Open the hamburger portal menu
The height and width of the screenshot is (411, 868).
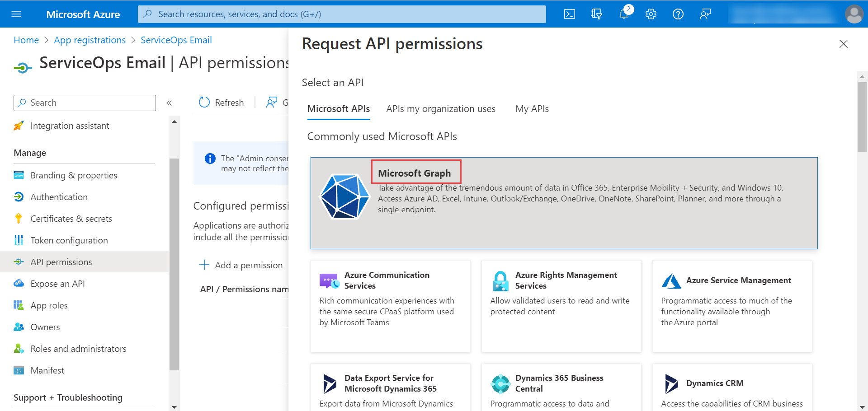(x=16, y=14)
